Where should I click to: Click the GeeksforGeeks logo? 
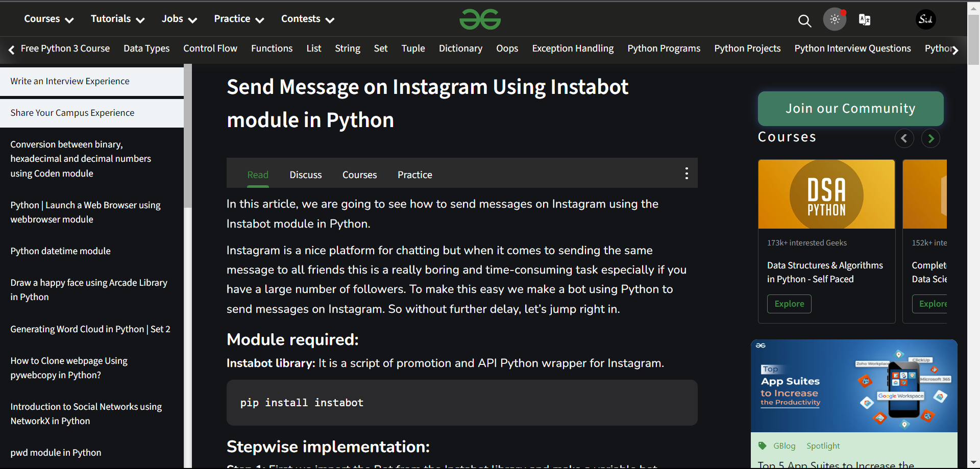[x=480, y=19]
